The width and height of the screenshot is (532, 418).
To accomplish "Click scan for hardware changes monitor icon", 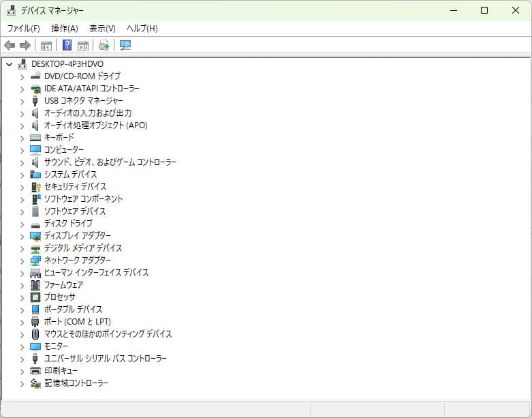I will tap(125, 45).
